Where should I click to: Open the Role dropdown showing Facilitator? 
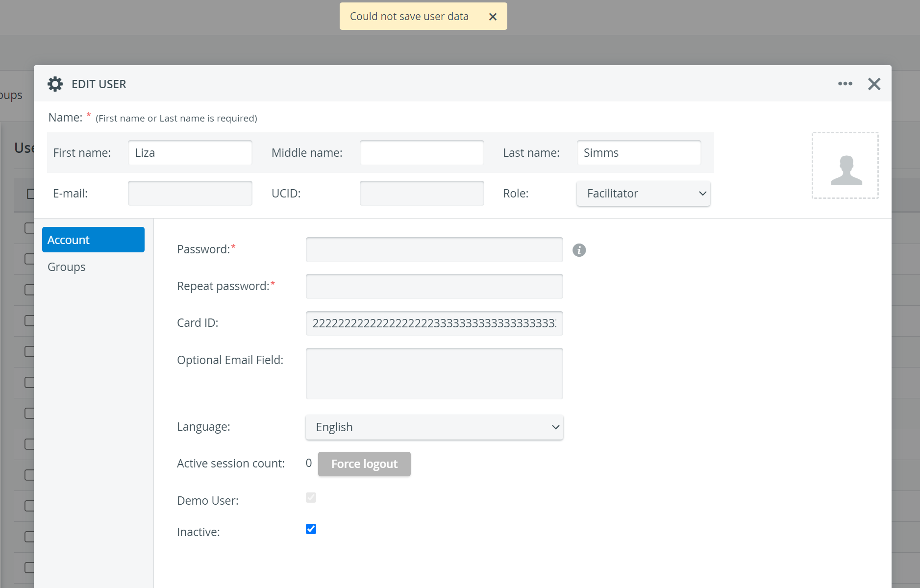click(643, 194)
